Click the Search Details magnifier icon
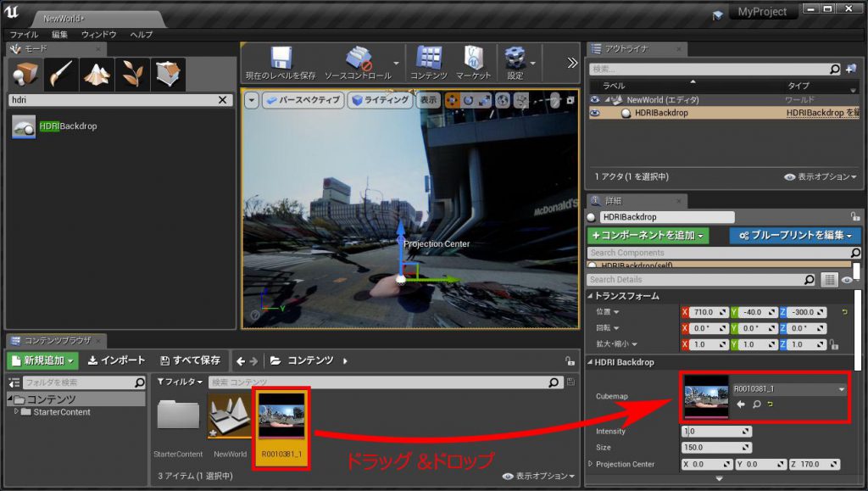 (810, 280)
